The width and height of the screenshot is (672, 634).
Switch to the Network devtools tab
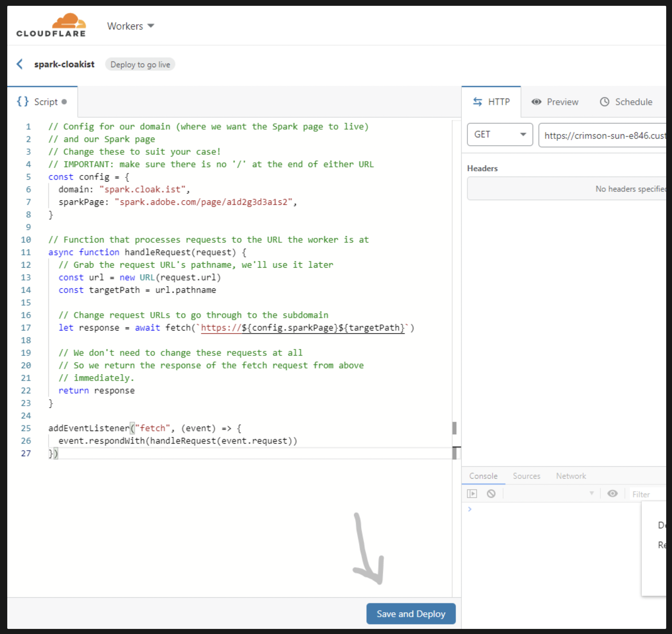(x=571, y=476)
